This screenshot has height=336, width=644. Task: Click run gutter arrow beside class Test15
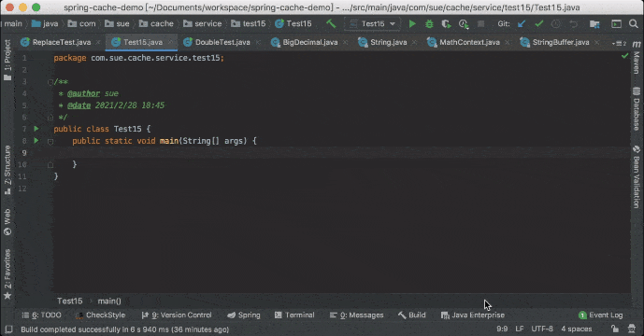[36, 129]
